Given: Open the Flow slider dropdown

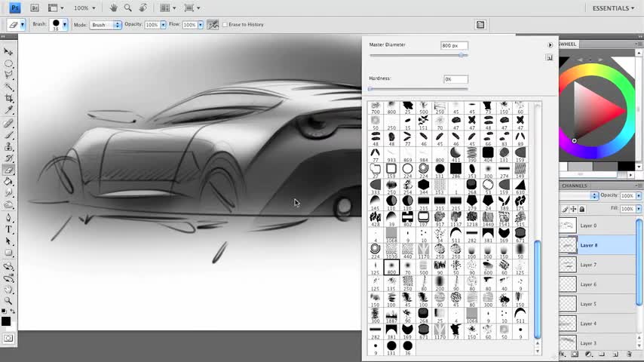Looking at the screenshot, I should pyautogui.click(x=201, y=25).
